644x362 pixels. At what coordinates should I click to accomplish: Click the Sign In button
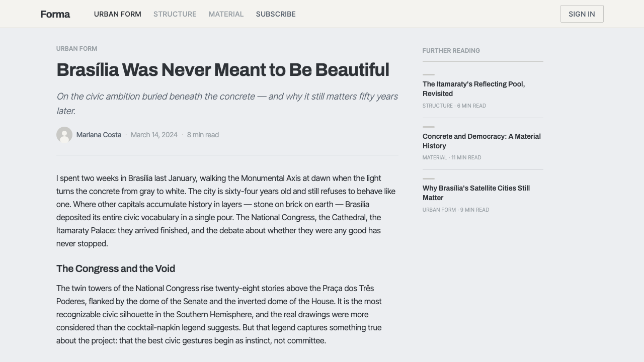coord(582,14)
